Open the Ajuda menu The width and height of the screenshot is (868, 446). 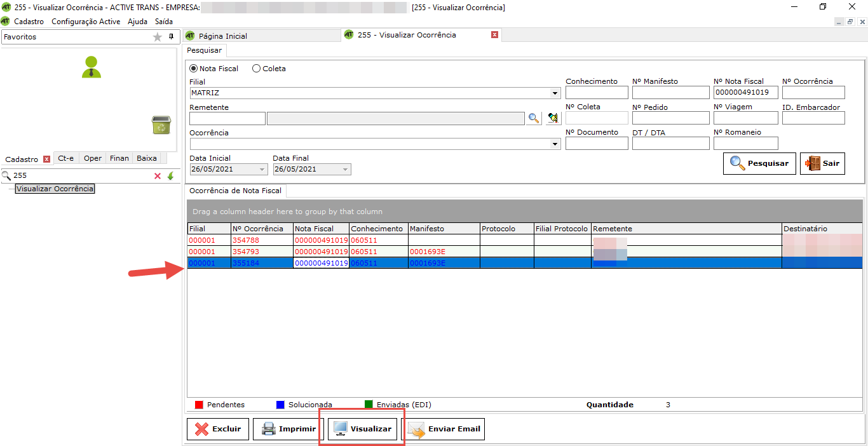click(137, 21)
